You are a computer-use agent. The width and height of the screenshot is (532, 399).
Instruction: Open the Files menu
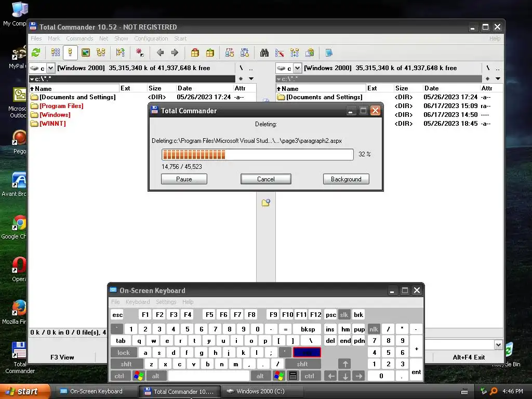36,38
